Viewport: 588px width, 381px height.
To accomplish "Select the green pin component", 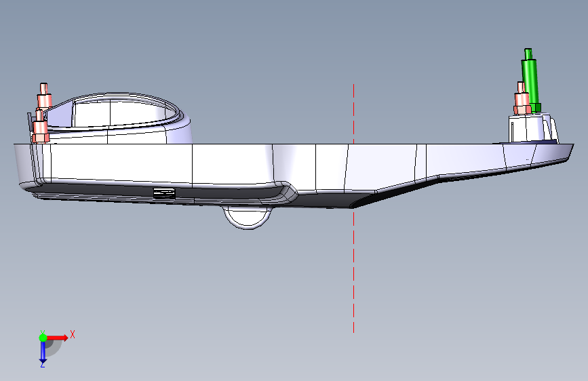I will pyautogui.click(x=530, y=81).
